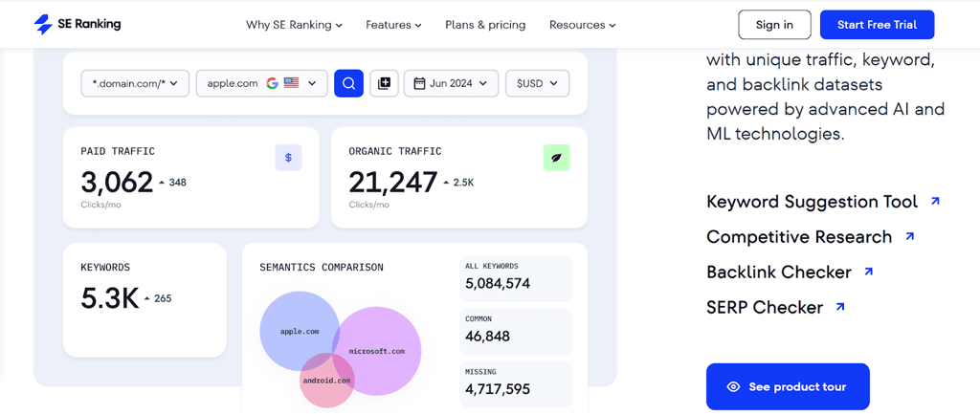
Task: Click the Paid Traffic value 3,062
Action: point(117,183)
